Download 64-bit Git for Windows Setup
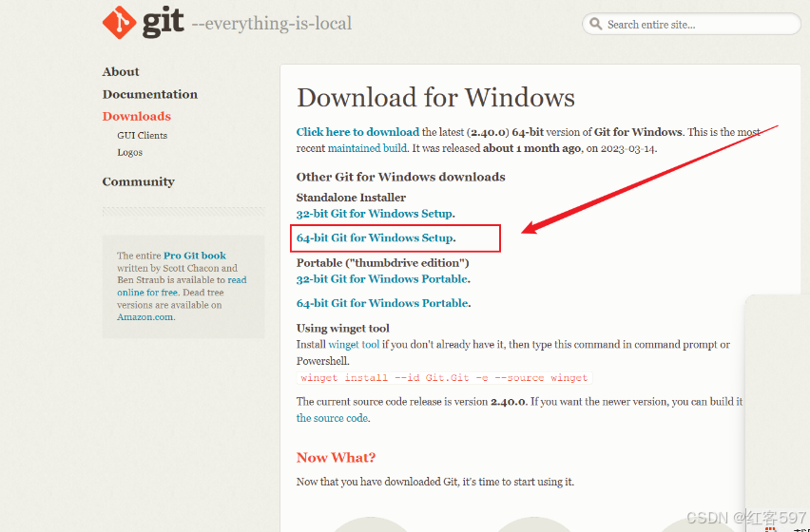 pyautogui.click(x=375, y=237)
